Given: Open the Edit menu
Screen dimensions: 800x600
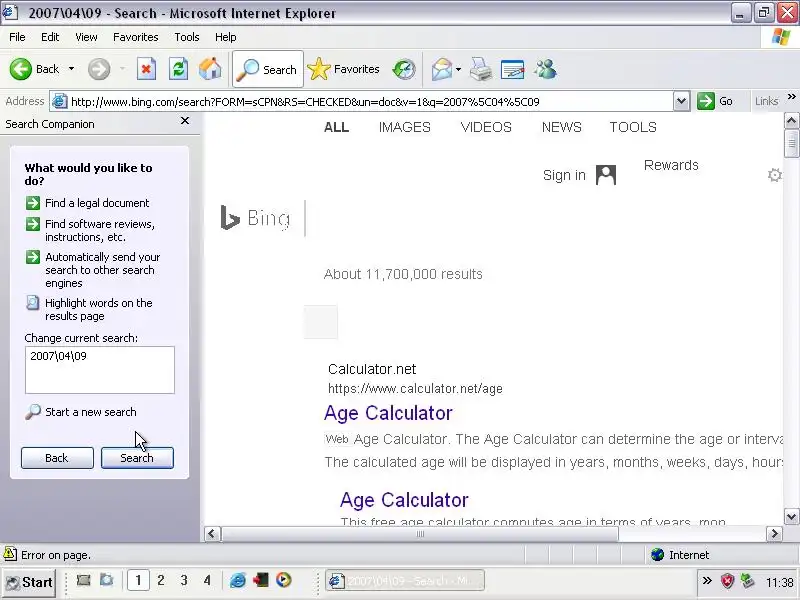Looking at the screenshot, I should 50,37.
